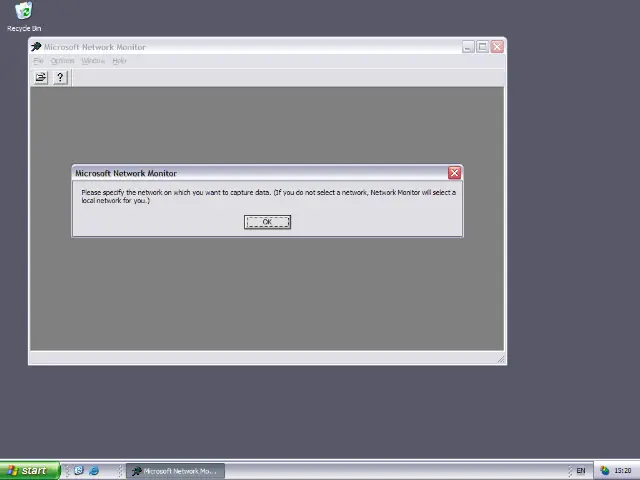Click the first Quick Launch icon

[79, 471]
